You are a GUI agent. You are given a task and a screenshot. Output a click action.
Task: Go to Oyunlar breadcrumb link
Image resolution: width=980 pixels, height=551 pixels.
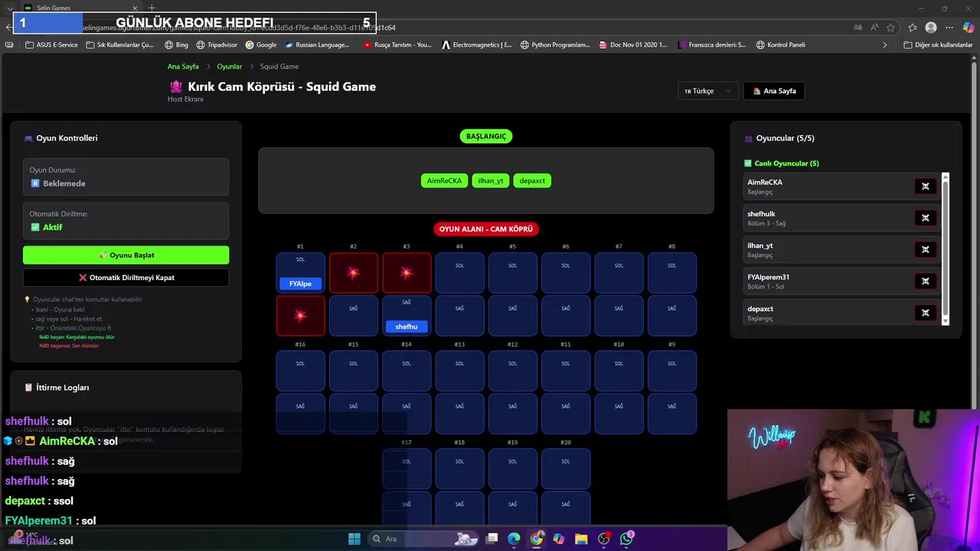[229, 67]
